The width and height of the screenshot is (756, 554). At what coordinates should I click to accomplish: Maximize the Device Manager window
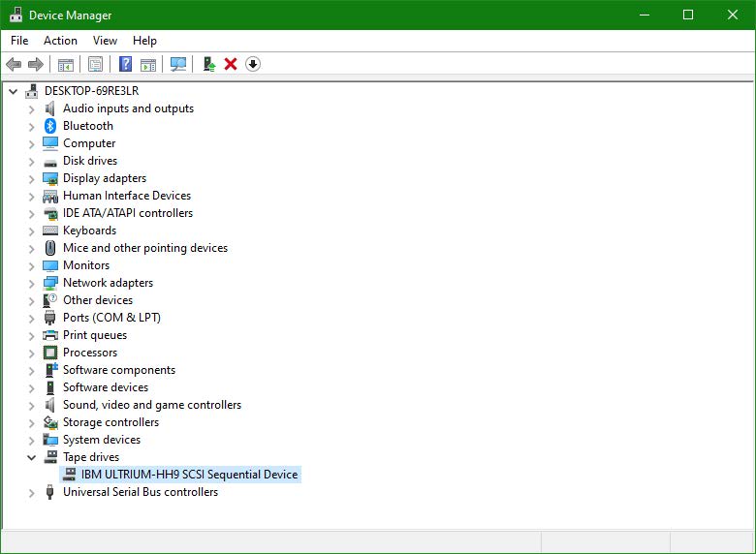(688, 15)
